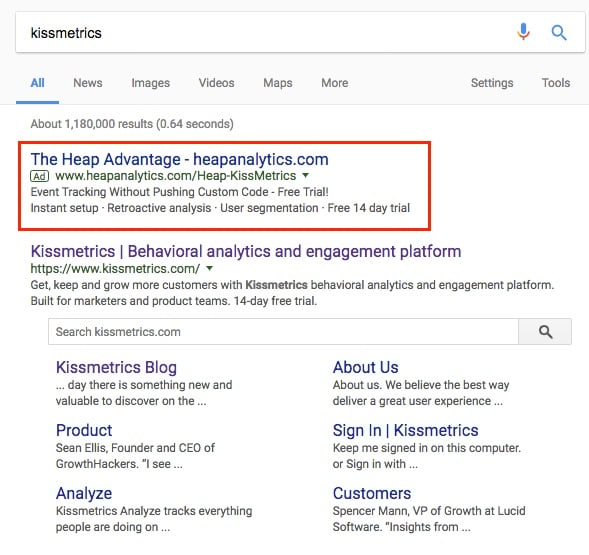This screenshot has height=555, width=589.
Task: Click the day there is something new snippet
Action: [x=144, y=393]
